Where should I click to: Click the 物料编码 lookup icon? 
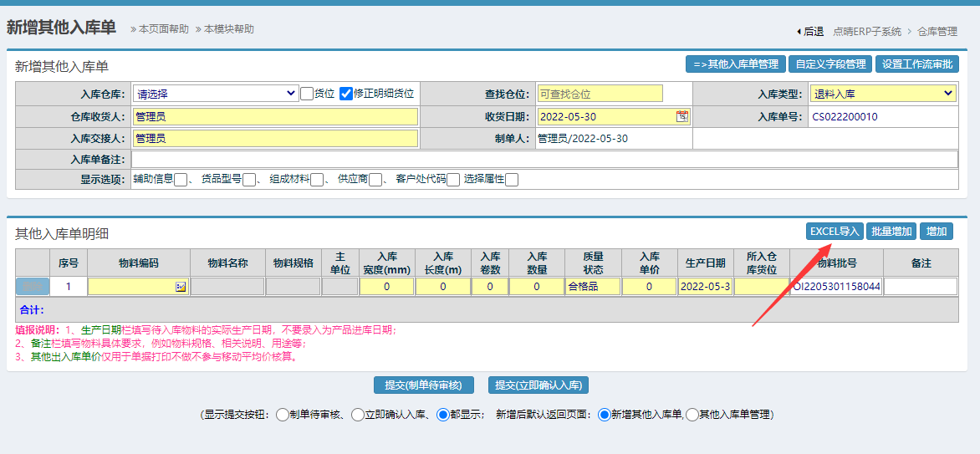click(181, 287)
